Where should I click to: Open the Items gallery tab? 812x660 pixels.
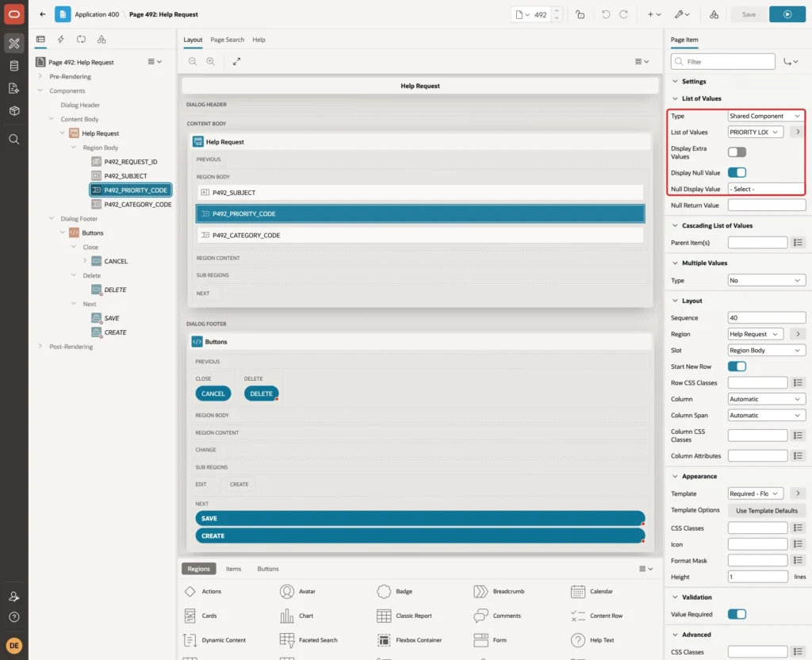tap(234, 568)
